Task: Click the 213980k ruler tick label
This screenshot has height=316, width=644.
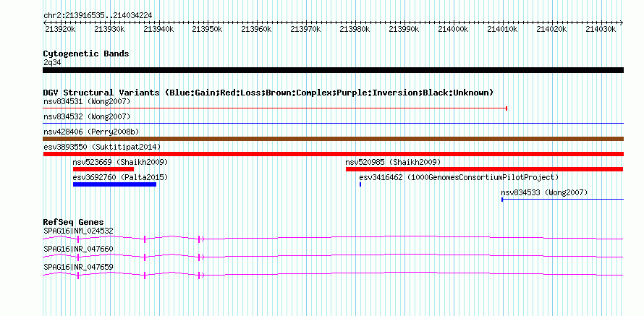Action: [355, 29]
